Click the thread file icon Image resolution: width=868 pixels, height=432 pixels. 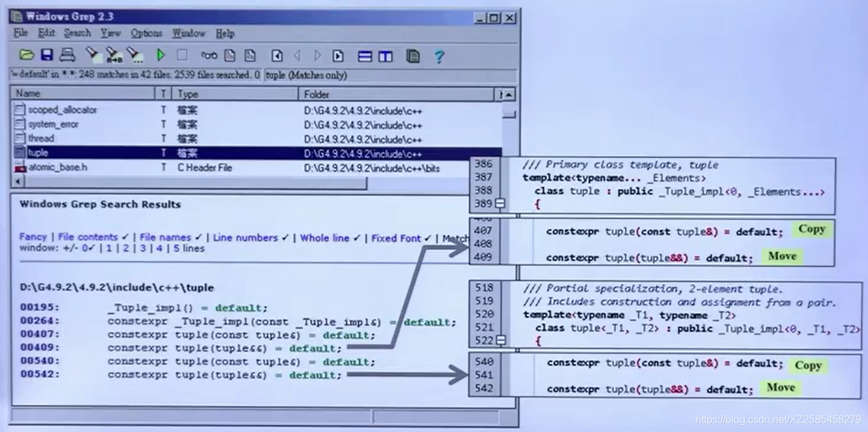coord(20,139)
